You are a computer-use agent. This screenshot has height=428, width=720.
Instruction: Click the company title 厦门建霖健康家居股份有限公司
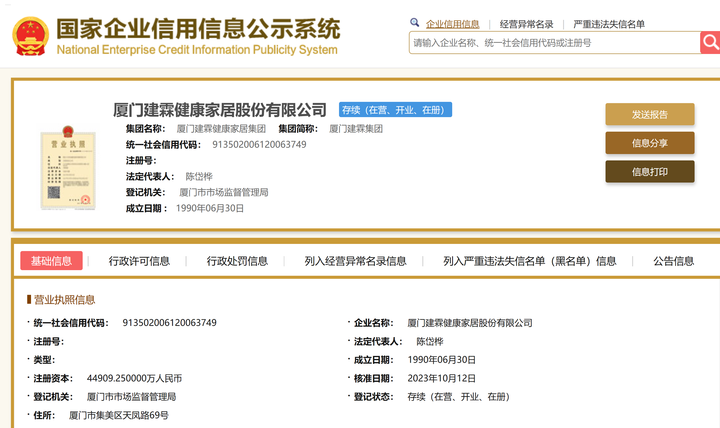pyautogui.click(x=219, y=110)
